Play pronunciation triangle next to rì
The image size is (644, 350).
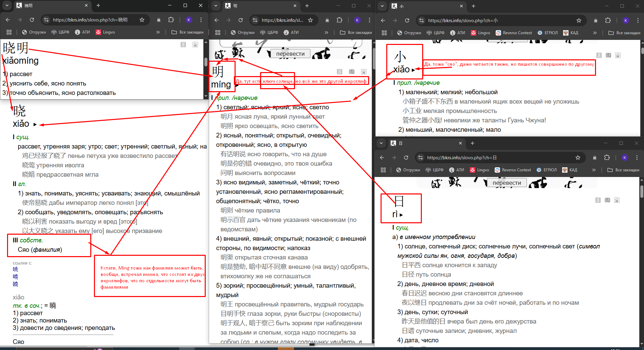[x=401, y=215]
